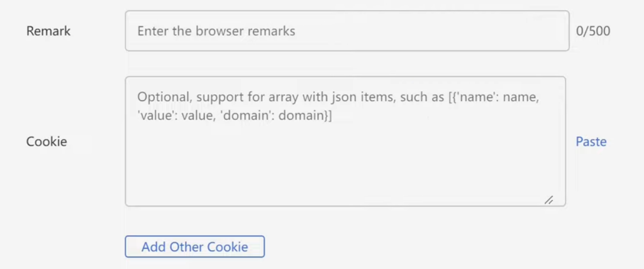Click the Remark input field
The image size is (644, 269).
[347, 31]
